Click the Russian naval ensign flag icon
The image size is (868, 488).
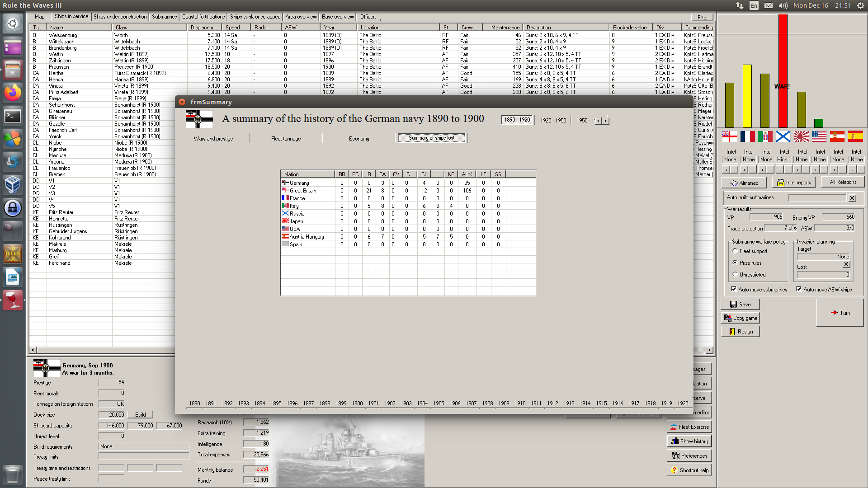point(783,136)
